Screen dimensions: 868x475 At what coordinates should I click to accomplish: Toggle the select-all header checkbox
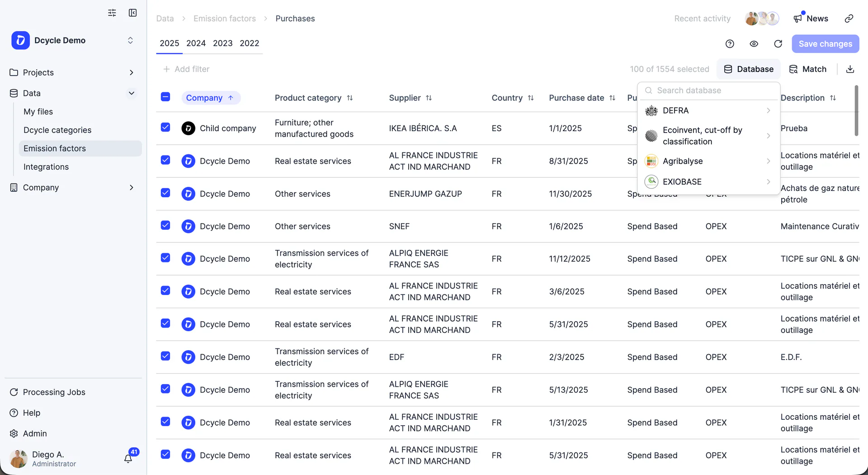pos(165,97)
